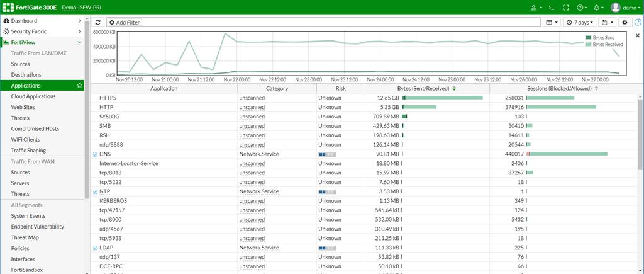This screenshot has width=644, height=274.
Task: Open the demo user menu
Action: tap(631, 8)
